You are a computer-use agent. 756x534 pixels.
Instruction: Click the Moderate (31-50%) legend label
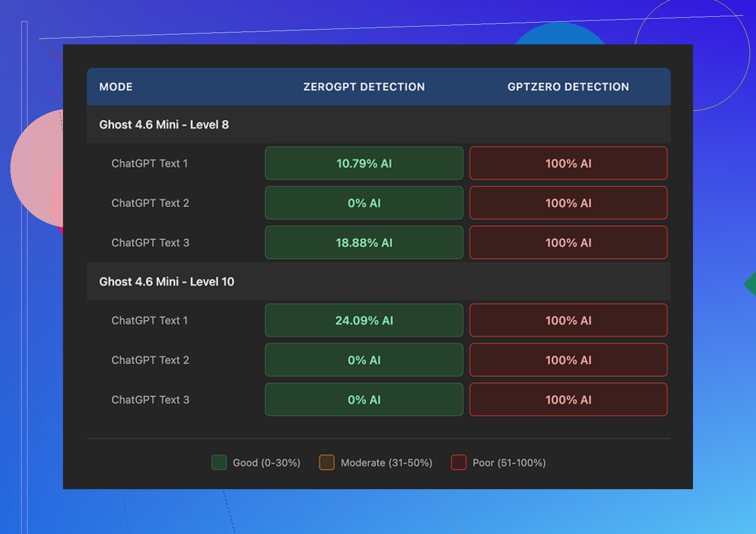pyautogui.click(x=386, y=463)
